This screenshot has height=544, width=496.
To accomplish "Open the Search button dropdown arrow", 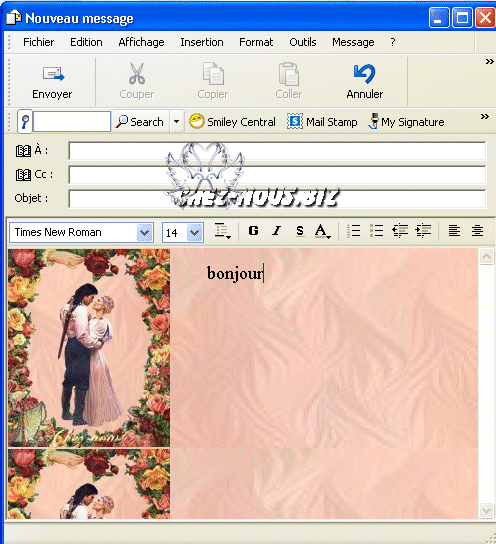I will coord(177,121).
